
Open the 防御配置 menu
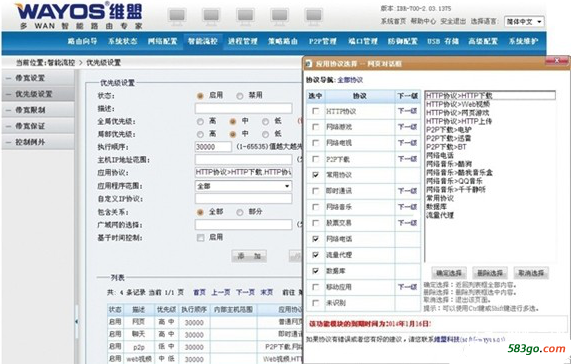point(403,41)
